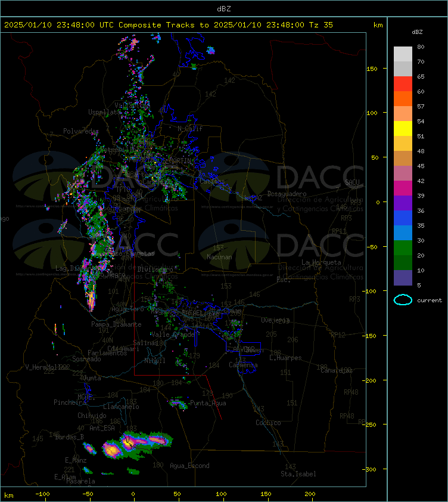
Task: Click the 'km' unit label at bottom left
Action: pyautogui.click(x=9, y=495)
